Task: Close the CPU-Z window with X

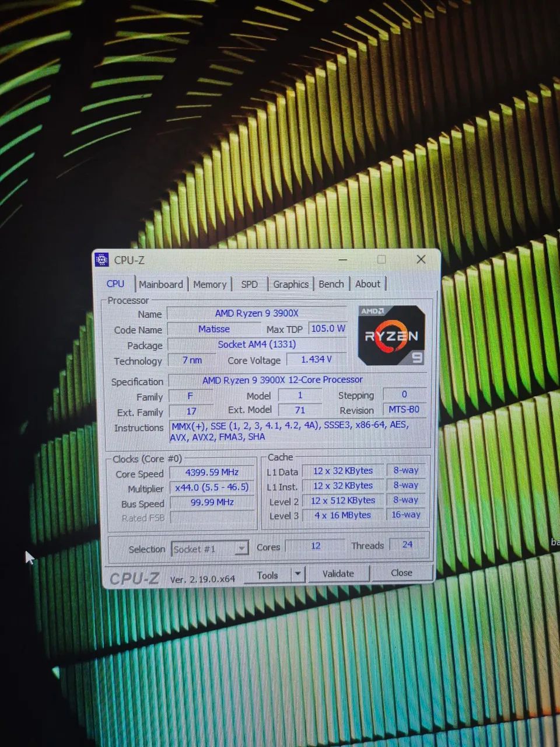Action: (x=421, y=259)
